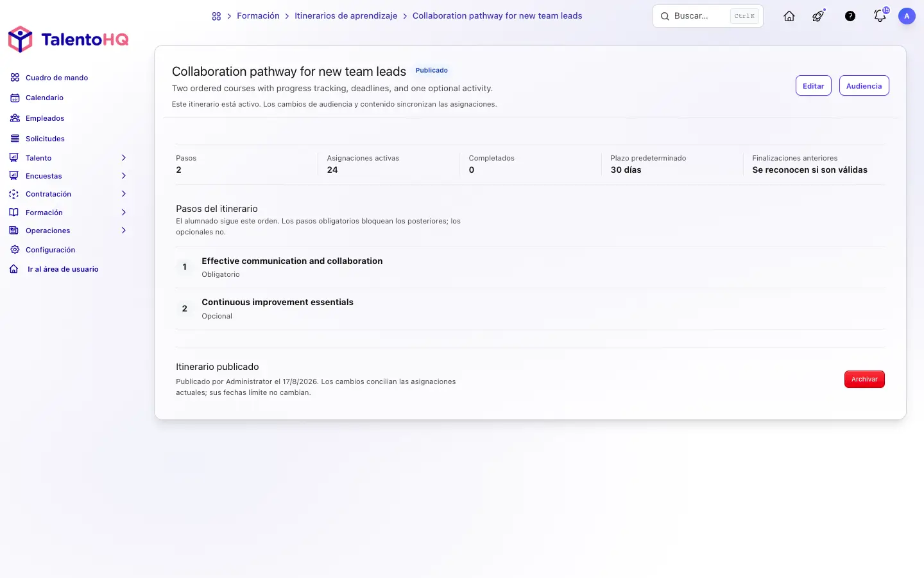Click the Configuración gear icon
Screen dimensions: 924x578
[x=15, y=250]
